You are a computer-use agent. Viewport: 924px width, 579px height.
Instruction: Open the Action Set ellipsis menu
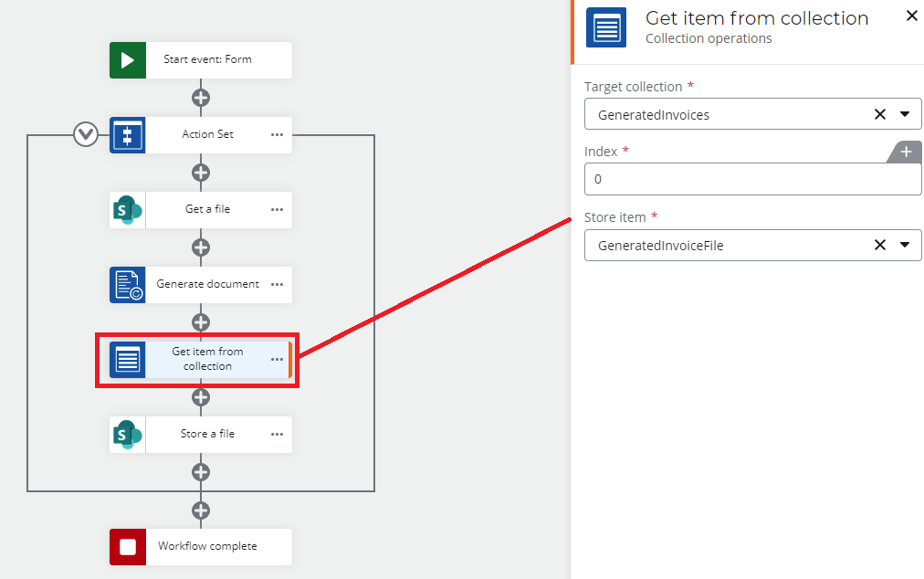point(277,135)
